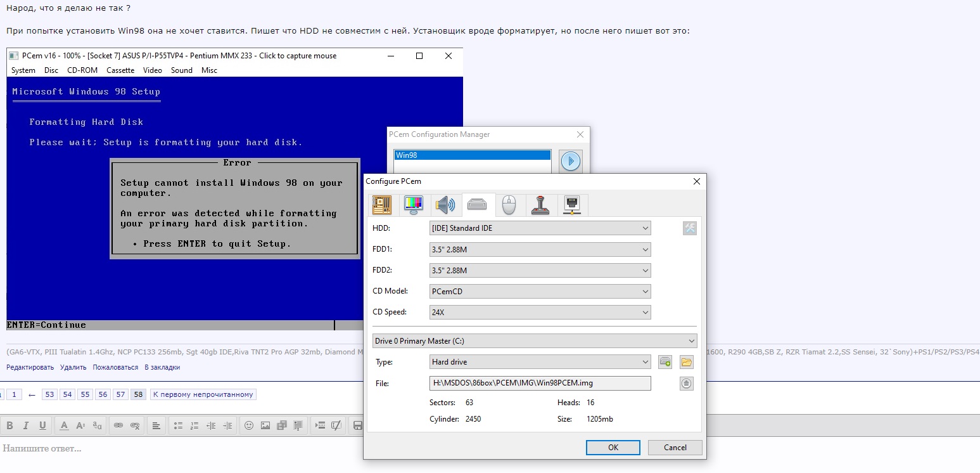Click the remove link icon
Screen dimensions: 980x473
click(x=135, y=425)
